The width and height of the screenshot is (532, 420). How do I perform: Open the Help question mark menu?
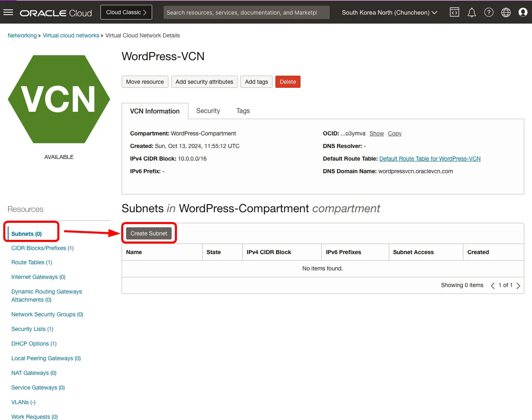(x=489, y=13)
